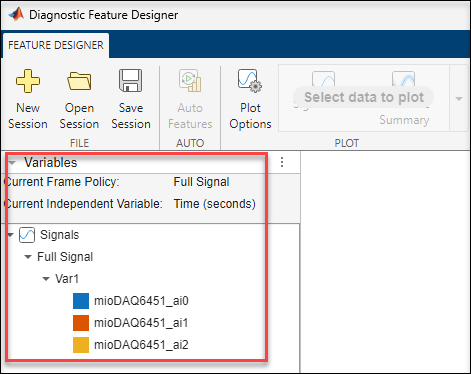Save the session using the floppy disk icon
This screenshot has width=471, height=374.
tap(130, 80)
